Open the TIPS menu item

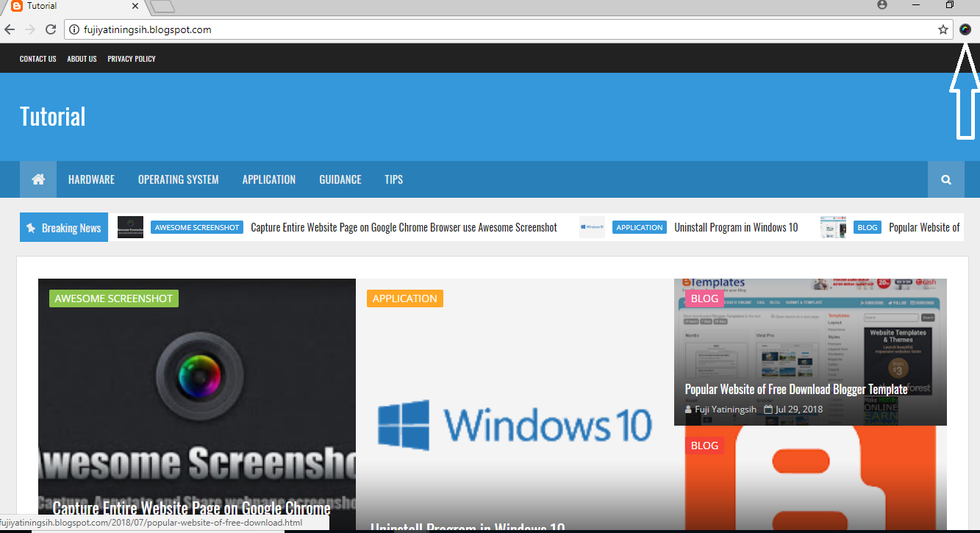394,179
